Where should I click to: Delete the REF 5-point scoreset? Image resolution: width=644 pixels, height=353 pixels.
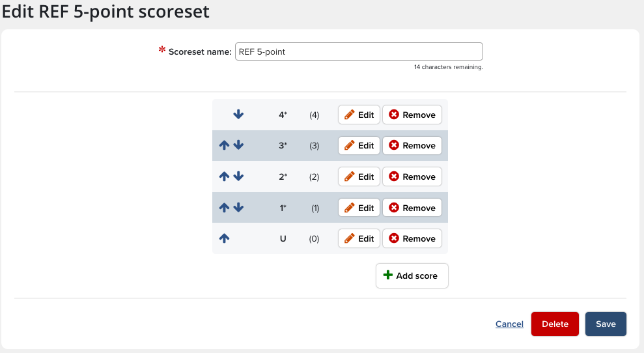tap(555, 324)
